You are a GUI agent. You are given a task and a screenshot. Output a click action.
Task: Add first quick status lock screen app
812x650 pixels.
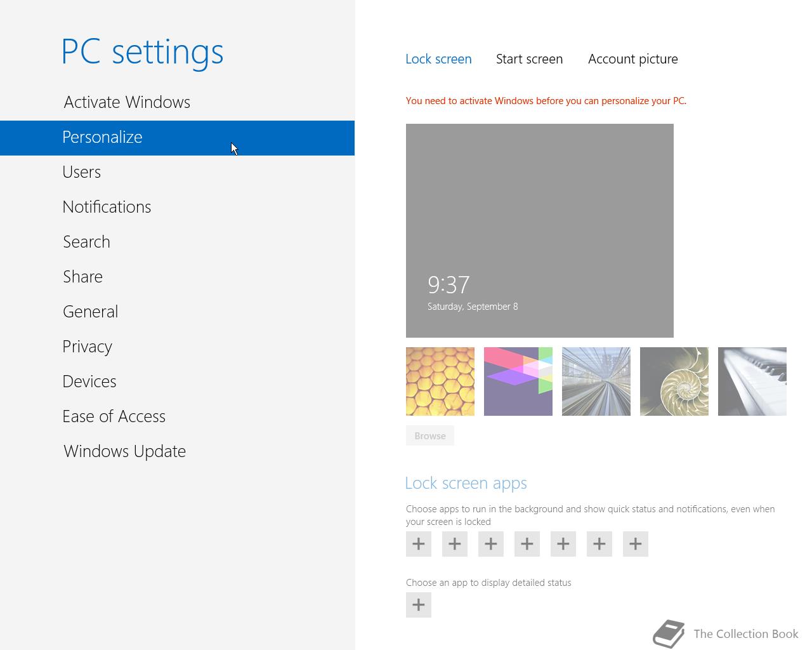(x=419, y=544)
